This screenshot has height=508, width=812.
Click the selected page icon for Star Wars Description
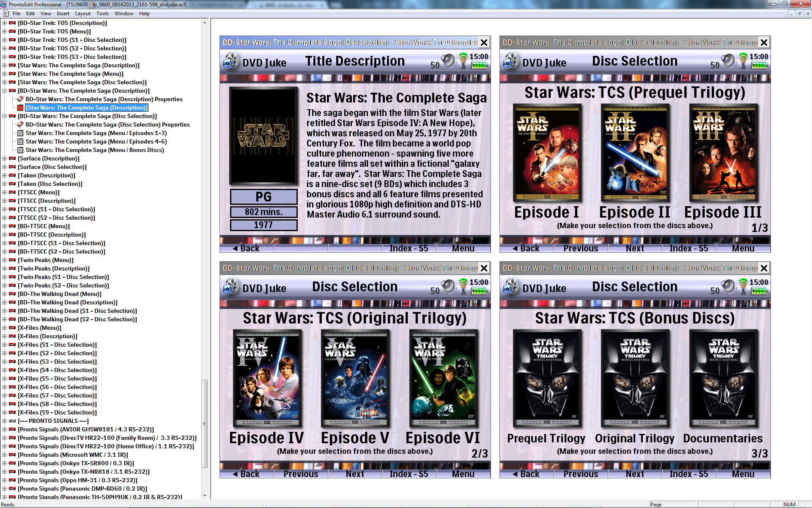click(x=20, y=108)
